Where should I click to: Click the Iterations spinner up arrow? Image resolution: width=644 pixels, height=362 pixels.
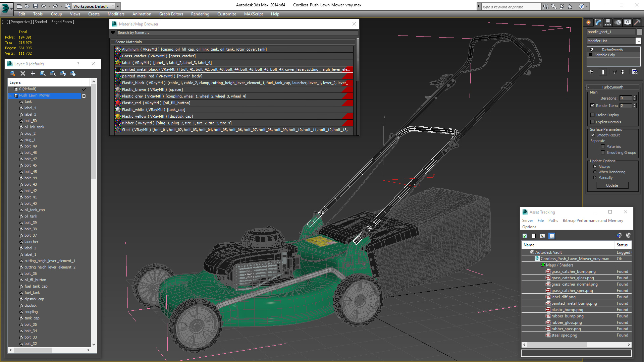point(634,97)
